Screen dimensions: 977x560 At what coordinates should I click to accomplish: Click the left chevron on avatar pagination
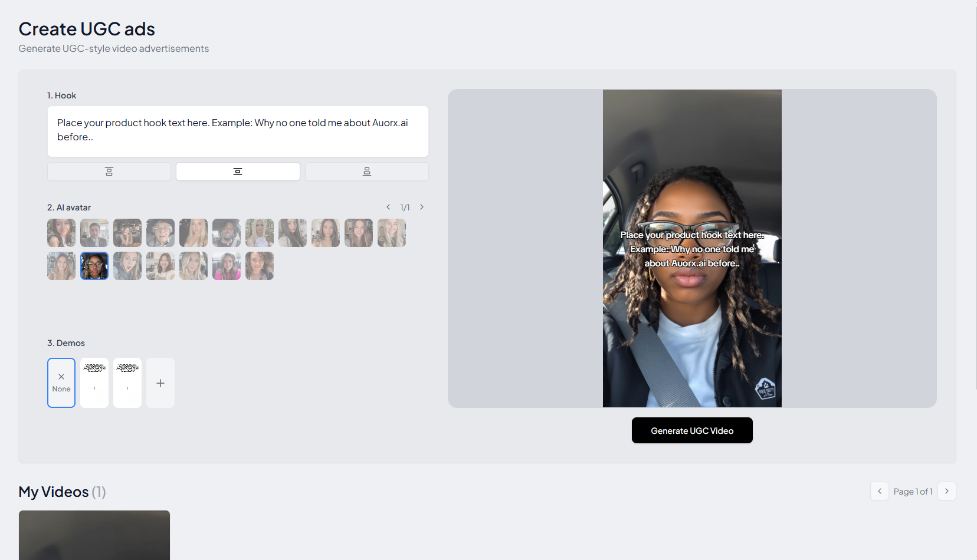(x=388, y=207)
